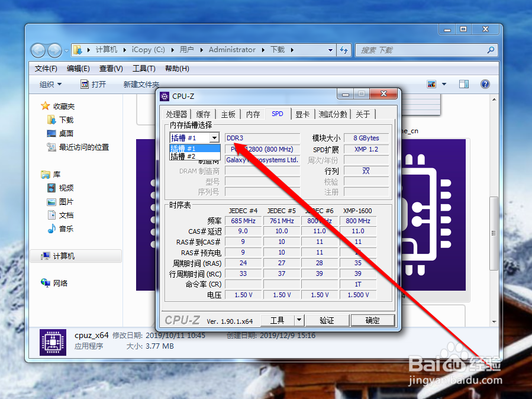The width and height of the screenshot is (532, 399).
Task: Click the Back navigation arrow in Explorer
Action: tap(38, 50)
